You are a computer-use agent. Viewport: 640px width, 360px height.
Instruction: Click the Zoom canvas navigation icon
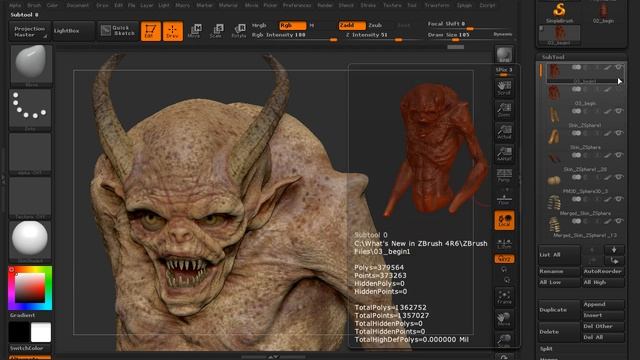[504, 110]
